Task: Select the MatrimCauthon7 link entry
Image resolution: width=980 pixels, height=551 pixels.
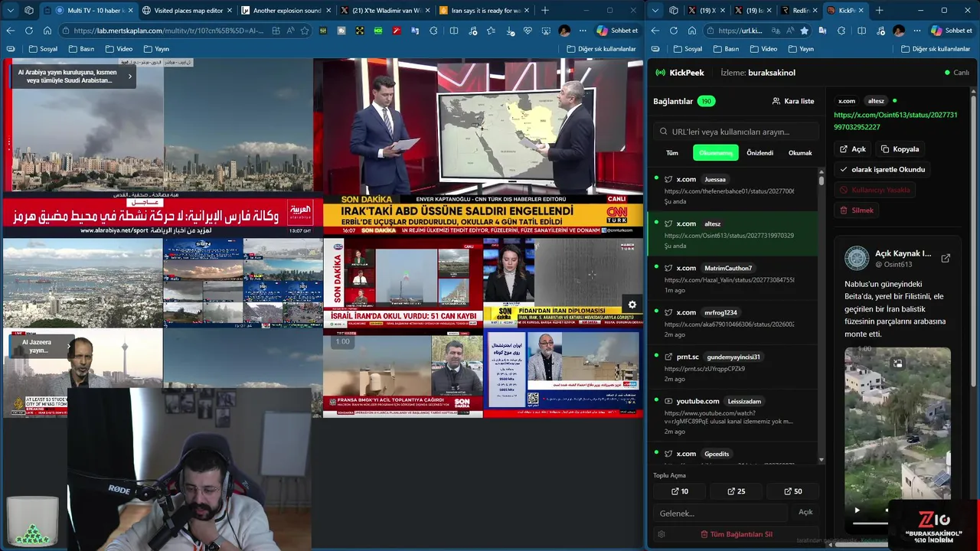Action: [x=733, y=279]
